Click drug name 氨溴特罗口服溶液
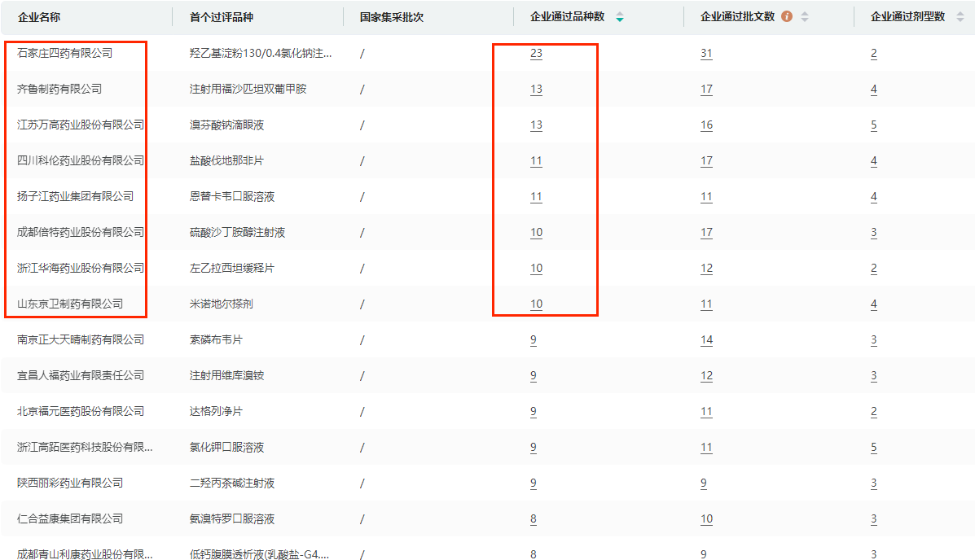This screenshot has height=560, width=975. coord(232,518)
